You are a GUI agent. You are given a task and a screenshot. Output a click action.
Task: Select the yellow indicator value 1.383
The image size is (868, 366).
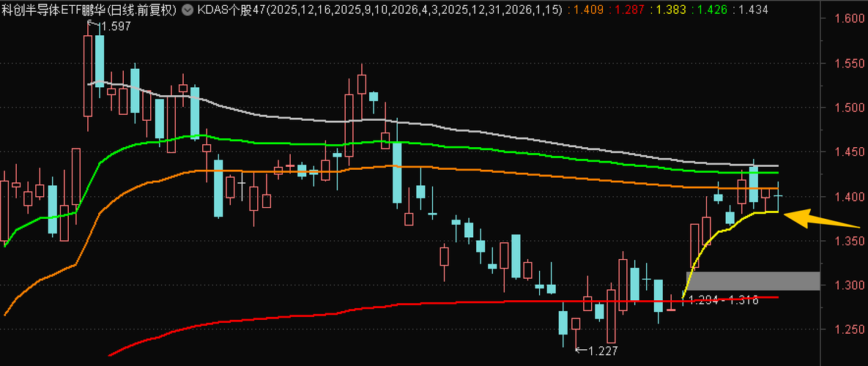point(671,10)
